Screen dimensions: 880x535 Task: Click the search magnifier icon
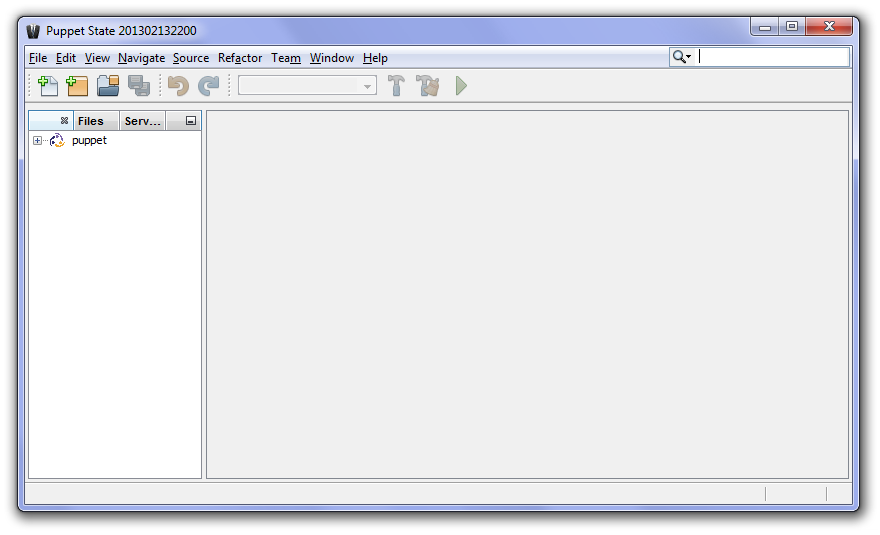tap(679, 57)
